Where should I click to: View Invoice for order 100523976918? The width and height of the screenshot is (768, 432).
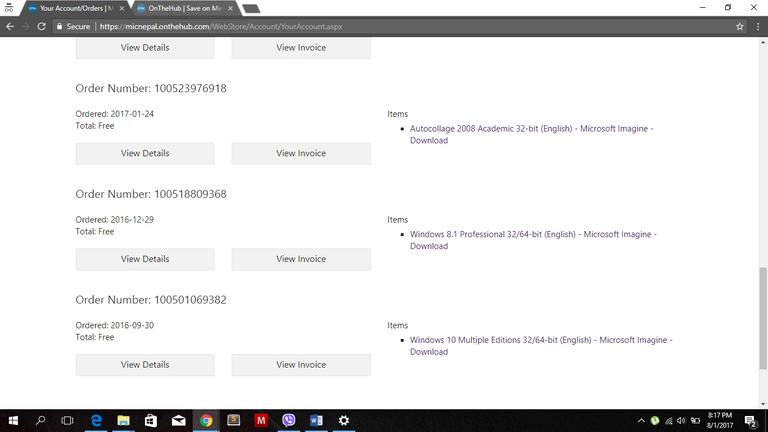click(x=301, y=153)
